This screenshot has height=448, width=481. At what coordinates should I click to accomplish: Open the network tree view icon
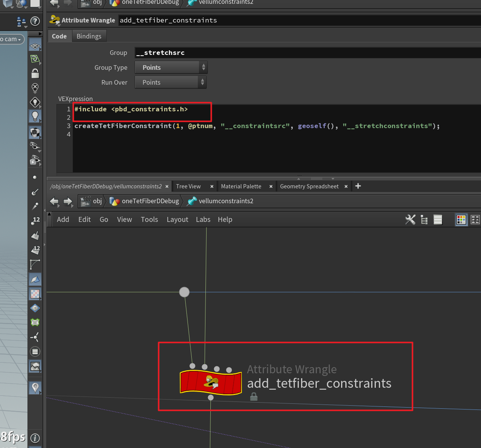click(x=424, y=220)
